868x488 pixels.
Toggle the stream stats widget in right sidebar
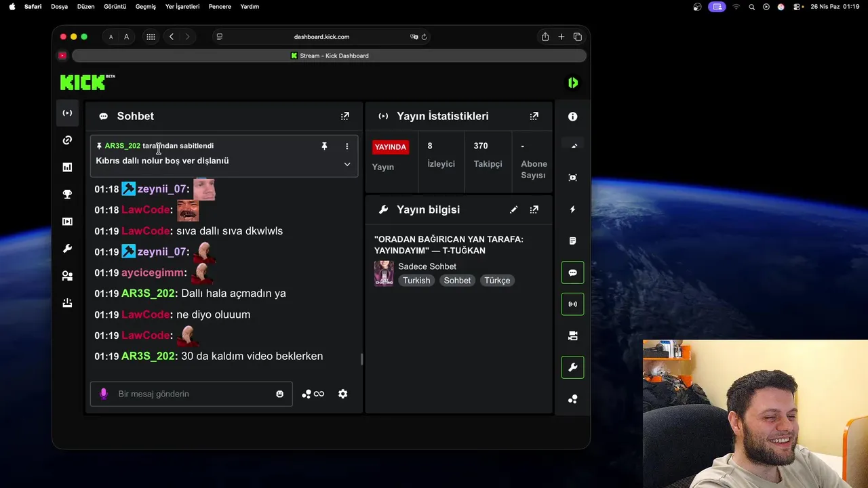click(572, 304)
